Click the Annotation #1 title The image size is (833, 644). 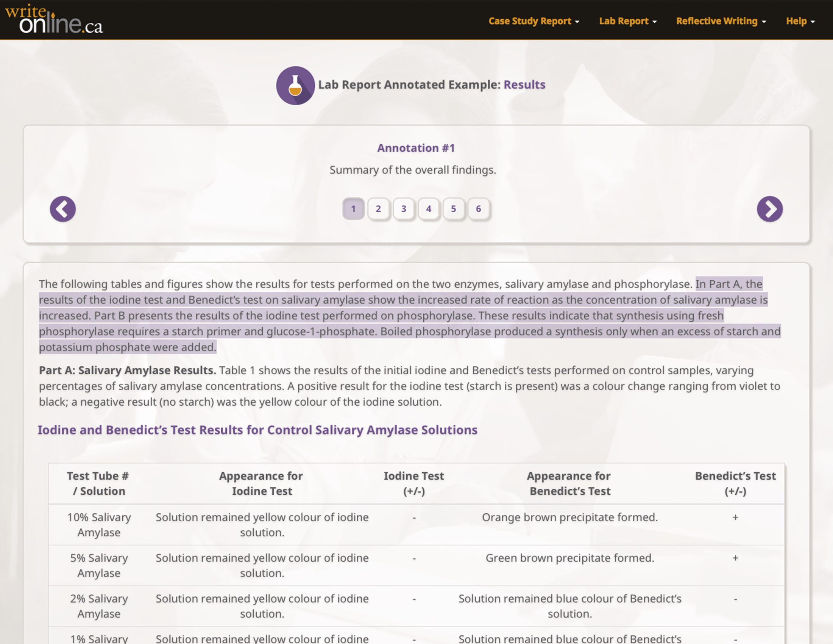point(416,148)
